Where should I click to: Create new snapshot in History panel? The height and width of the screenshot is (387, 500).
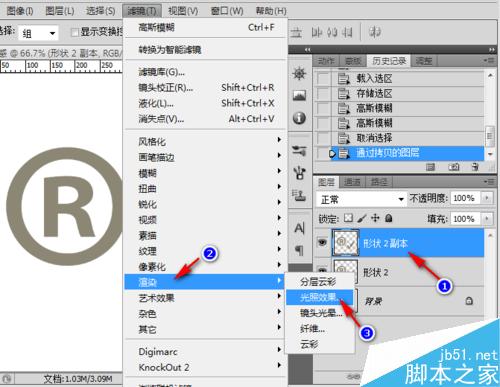click(453, 167)
